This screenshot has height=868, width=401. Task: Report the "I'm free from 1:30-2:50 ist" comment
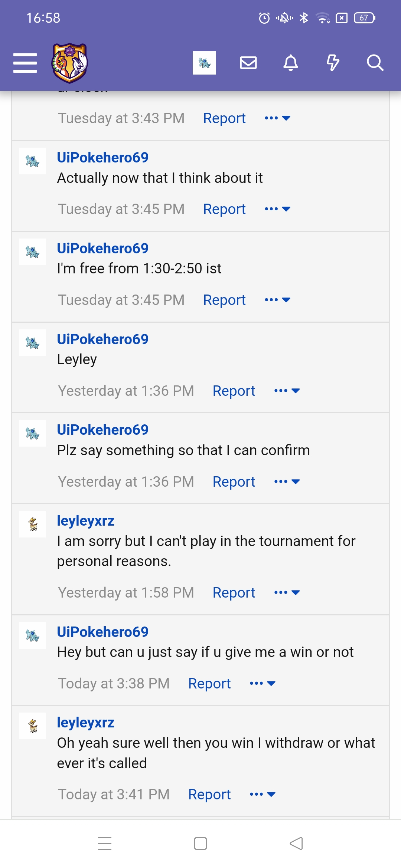pos(224,300)
